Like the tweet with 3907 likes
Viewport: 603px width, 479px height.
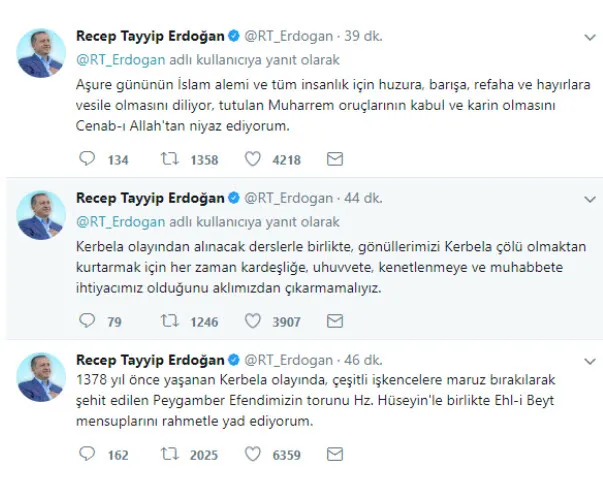253,321
